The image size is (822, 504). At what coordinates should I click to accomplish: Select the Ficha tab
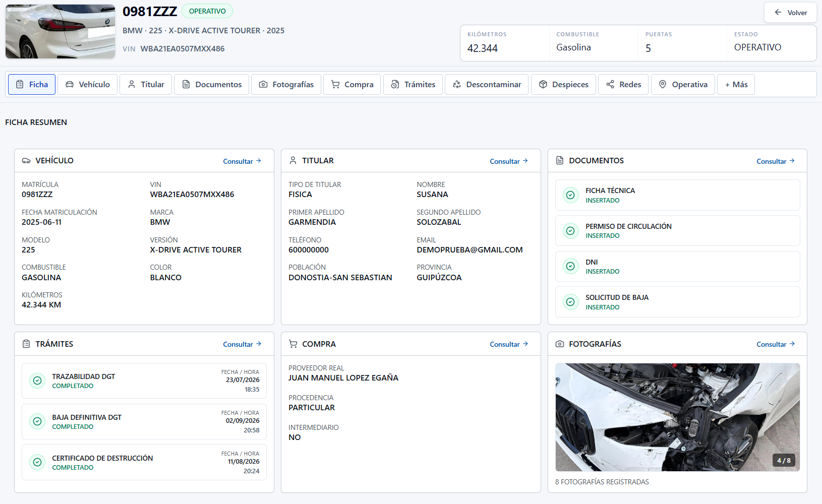32,85
